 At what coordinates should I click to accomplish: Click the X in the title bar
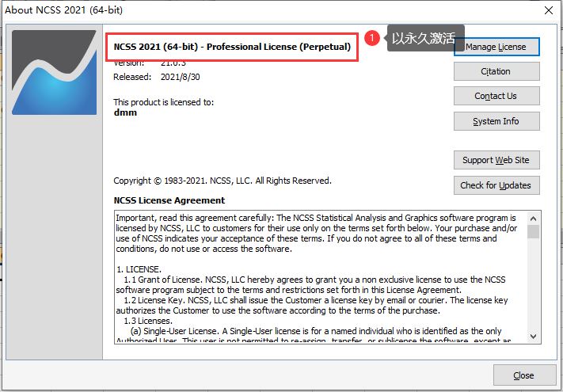549,10
